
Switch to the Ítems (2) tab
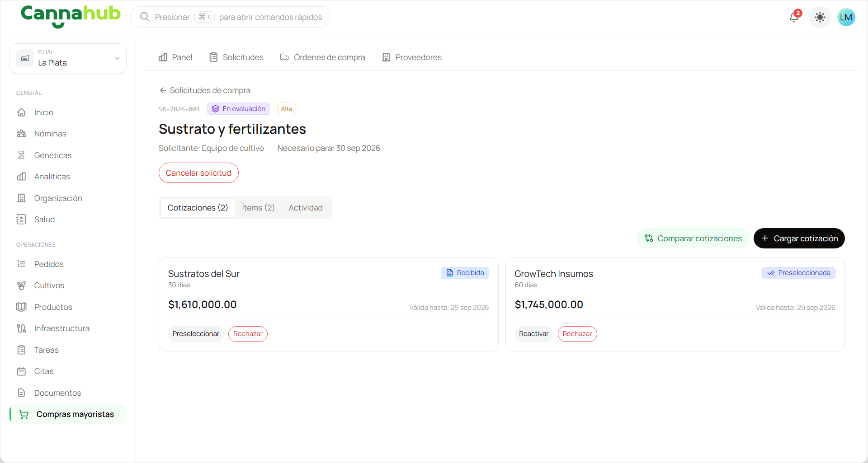[258, 208]
